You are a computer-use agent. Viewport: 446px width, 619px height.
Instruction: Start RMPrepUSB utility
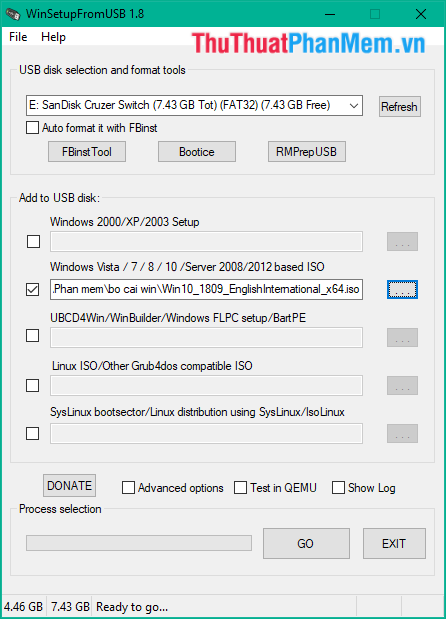[x=307, y=152]
